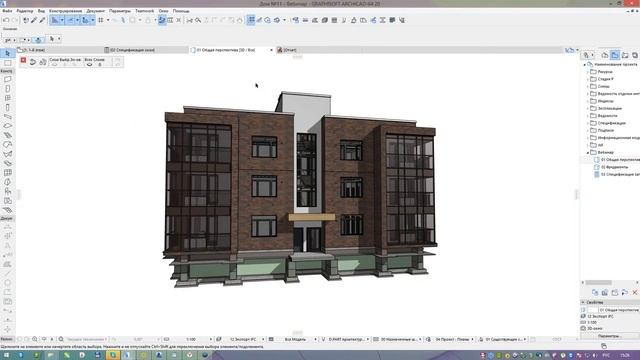This screenshot has height=360, width=640.
Task: Expand the Ведомости folder arrow
Action: [x=588, y=116]
